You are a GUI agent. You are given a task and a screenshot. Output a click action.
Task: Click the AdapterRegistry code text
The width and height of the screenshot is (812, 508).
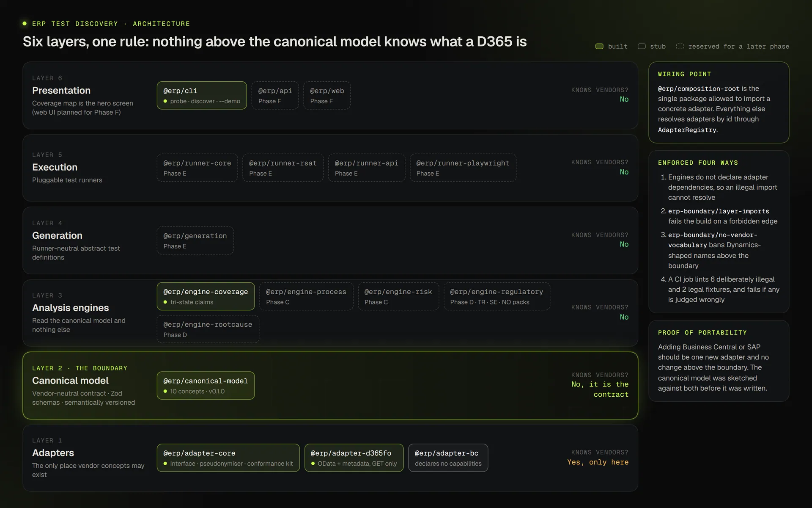point(687,130)
